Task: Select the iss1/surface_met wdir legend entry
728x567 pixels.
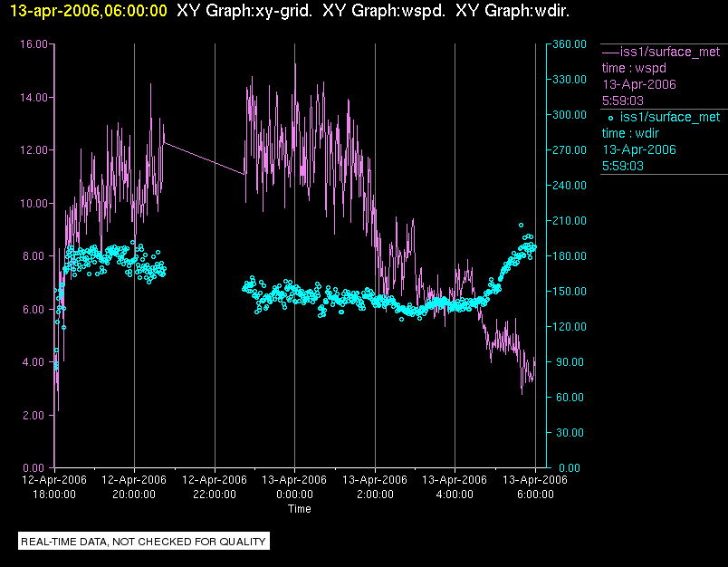Action: [x=661, y=141]
